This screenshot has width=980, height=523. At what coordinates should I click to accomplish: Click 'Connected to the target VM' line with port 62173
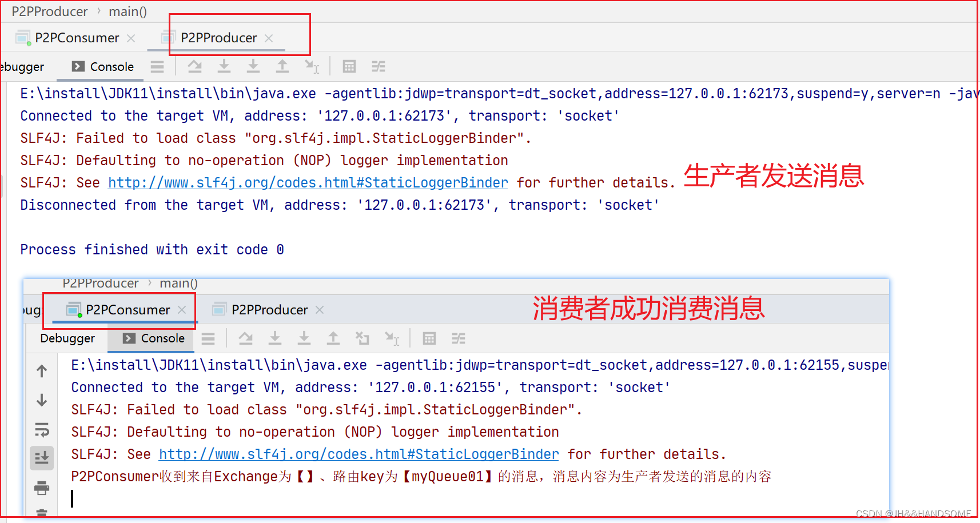(320, 116)
